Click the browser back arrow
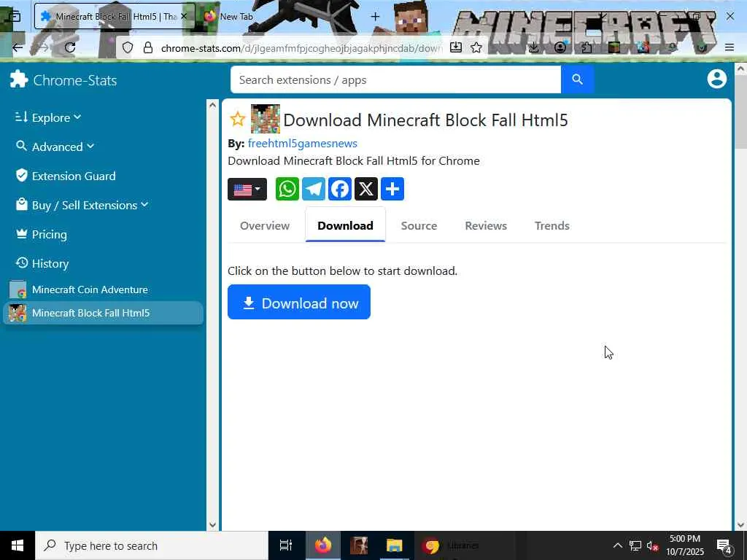 (x=18, y=47)
